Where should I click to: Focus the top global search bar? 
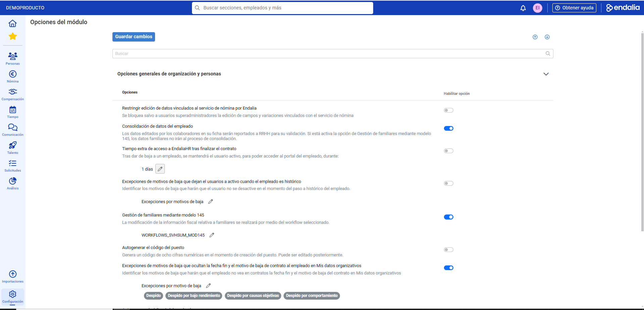tap(282, 8)
